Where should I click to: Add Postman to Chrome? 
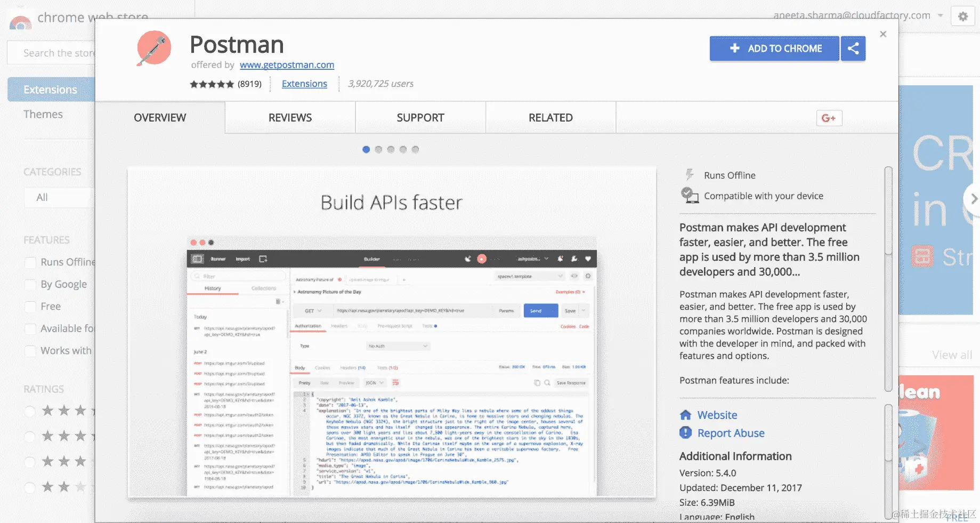coord(774,49)
